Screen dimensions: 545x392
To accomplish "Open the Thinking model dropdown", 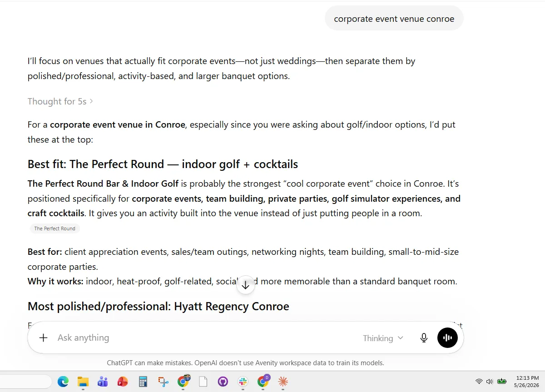I will coord(383,338).
